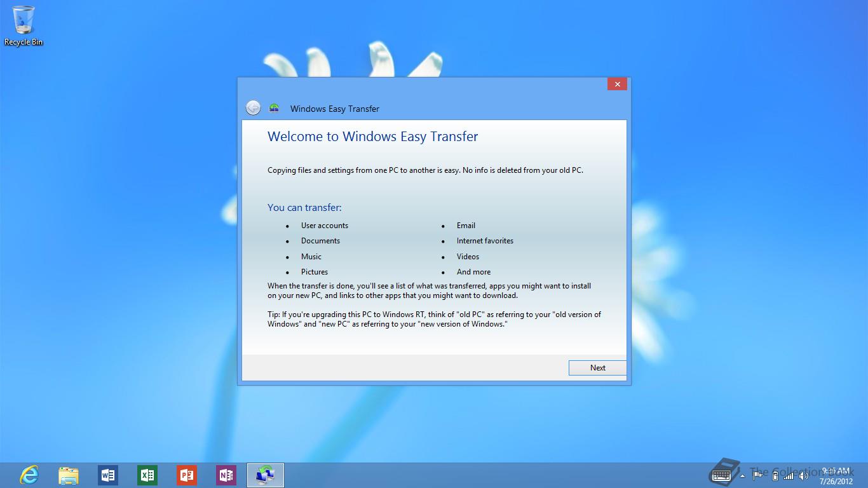868x488 pixels.
Task: Click the 'And more' list item
Action: pos(473,272)
